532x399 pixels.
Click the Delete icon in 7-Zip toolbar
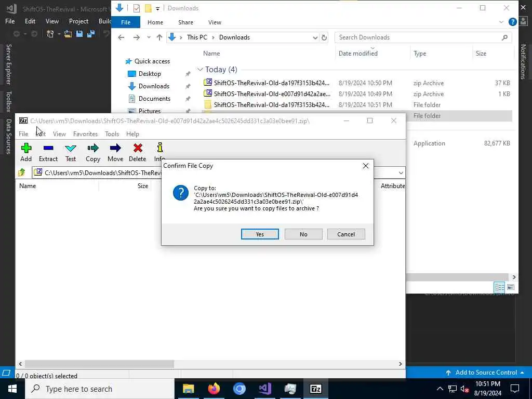tap(137, 152)
